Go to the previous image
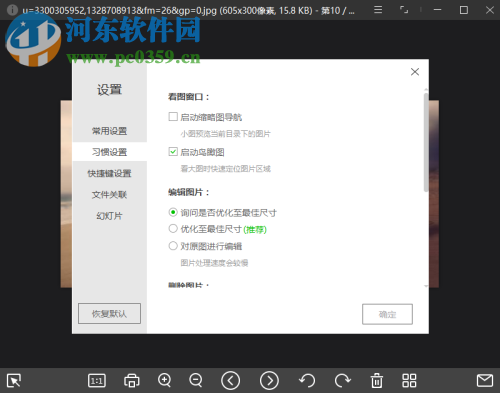This screenshot has width=500, height=393. click(230, 380)
